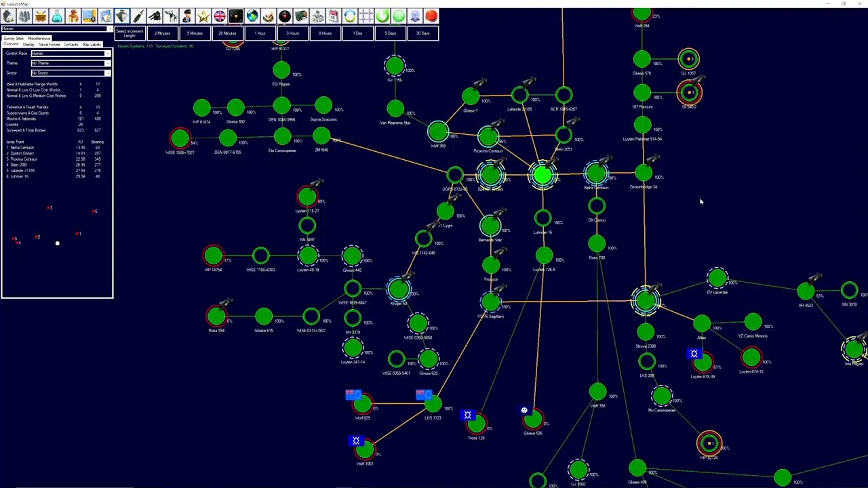This screenshot has width=868, height=488.
Task: Click the treasure chest toolbar icon
Action: [41, 16]
